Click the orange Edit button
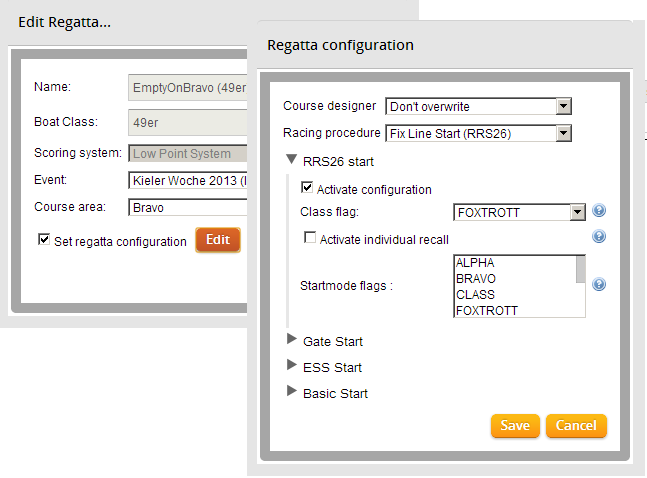The image size is (647, 478). click(217, 241)
